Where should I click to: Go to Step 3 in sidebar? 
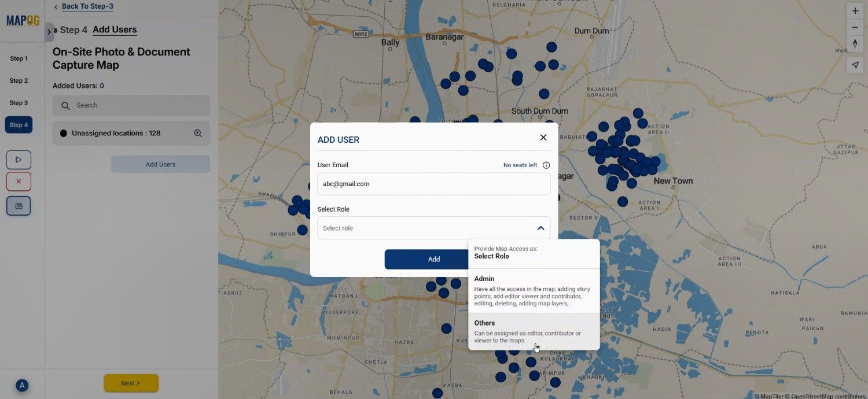point(19,103)
